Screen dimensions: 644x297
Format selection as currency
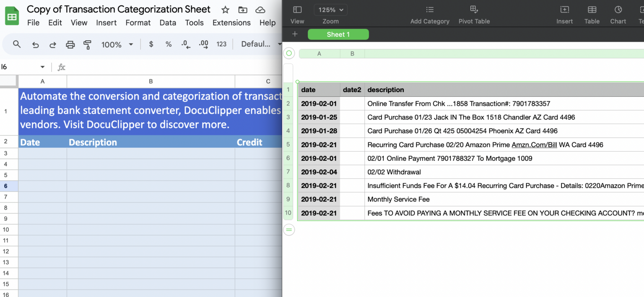[x=151, y=44]
